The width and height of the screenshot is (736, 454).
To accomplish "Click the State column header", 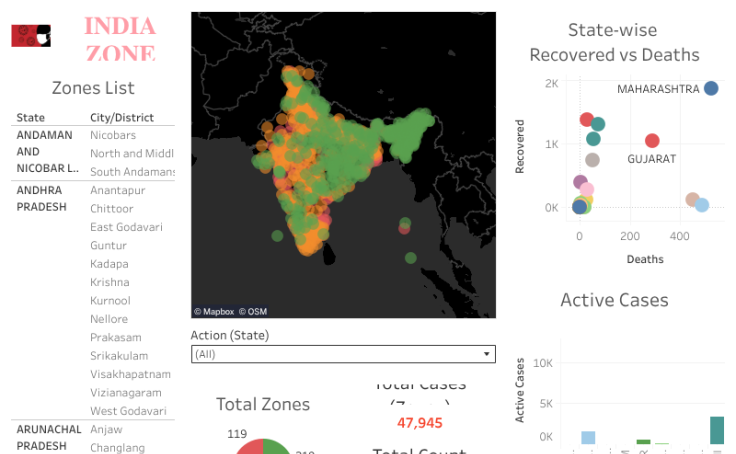I will click(30, 117).
